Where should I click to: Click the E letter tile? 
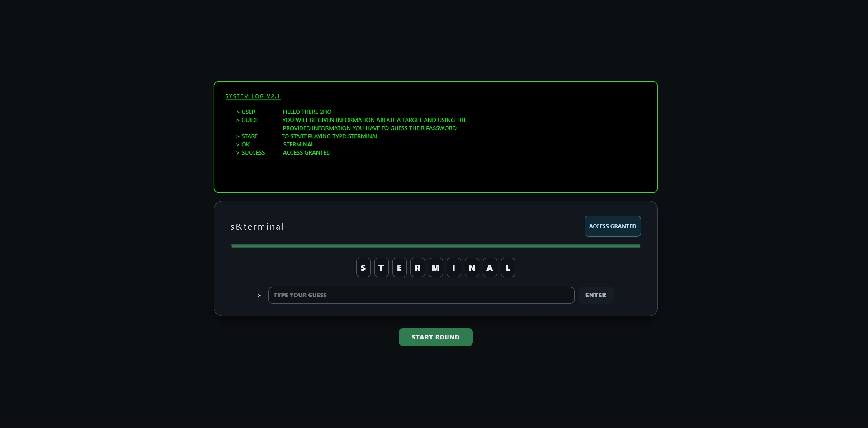point(399,268)
